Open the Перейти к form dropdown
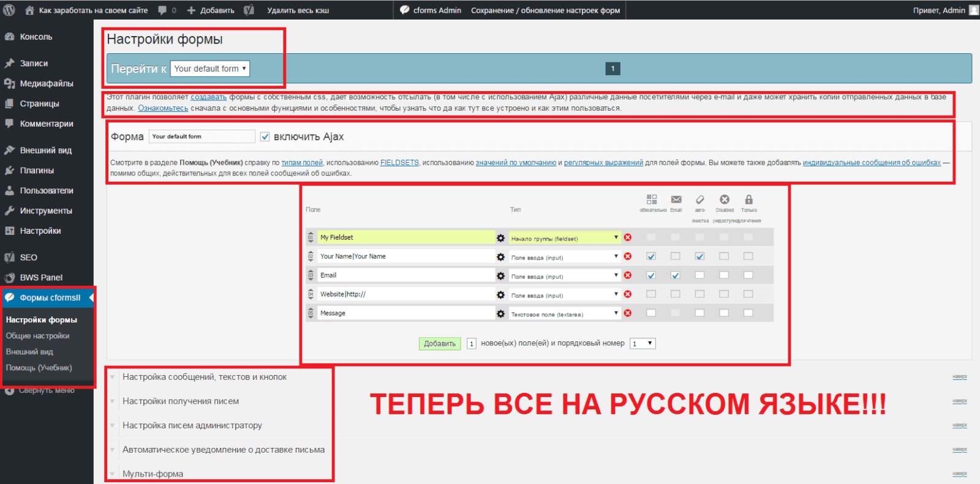Image resolution: width=980 pixels, height=484 pixels. point(210,69)
